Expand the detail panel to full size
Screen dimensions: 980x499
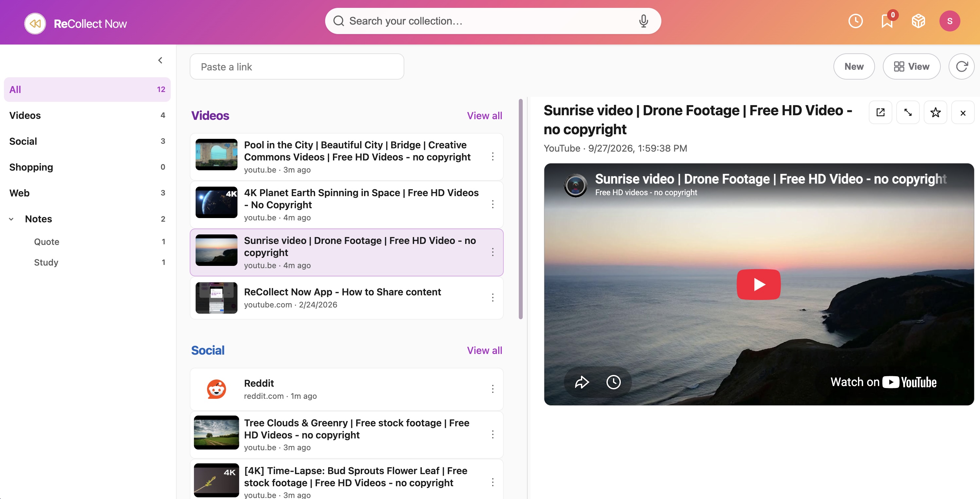(x=908, y=112)
